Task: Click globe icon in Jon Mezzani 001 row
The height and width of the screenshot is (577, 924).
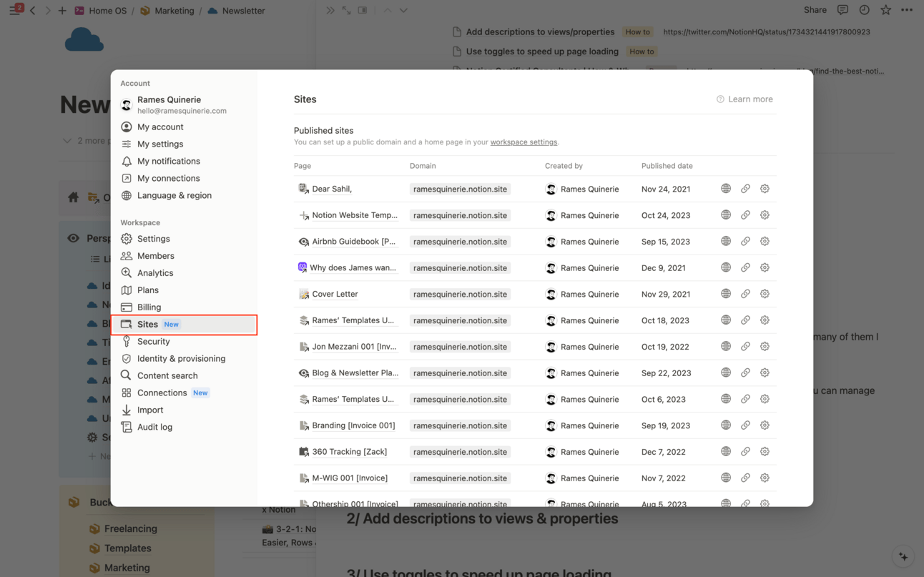Action: (726, 346)
